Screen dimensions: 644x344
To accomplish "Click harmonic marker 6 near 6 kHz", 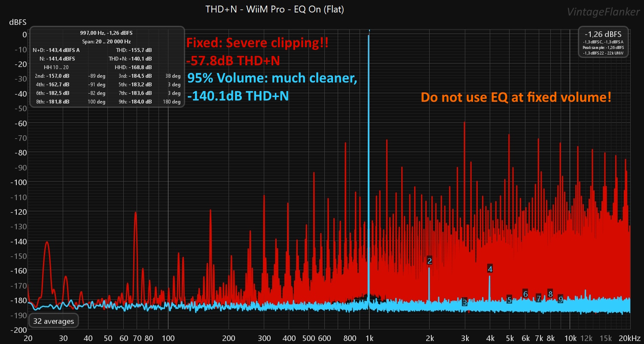I will click(x=525, y=294).
